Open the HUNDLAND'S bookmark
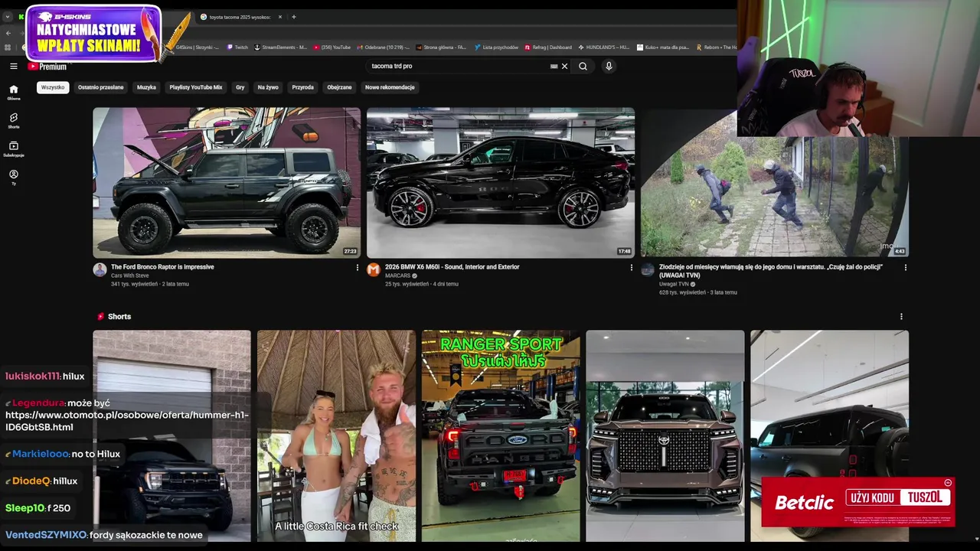The height and width of the screenshot is (551, 980). coord(603,47)
